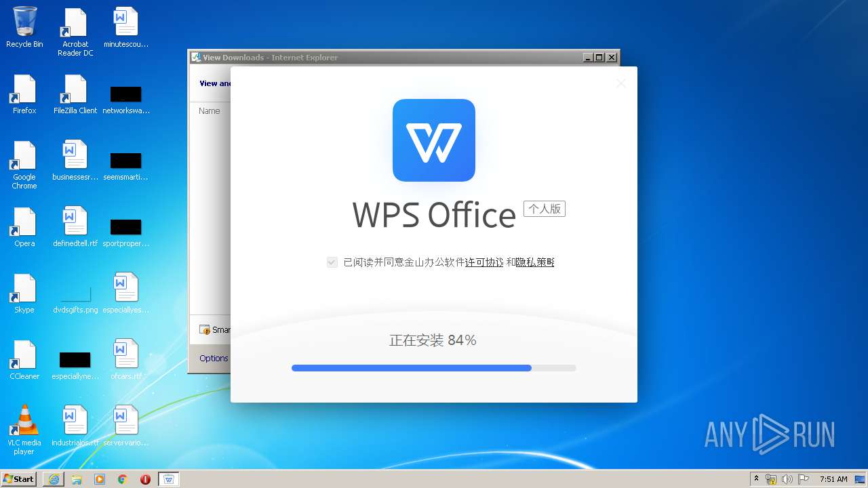868x488 pixels.
Task: Select the seemsmarti... desktop file
Action: tap(125, 165)
